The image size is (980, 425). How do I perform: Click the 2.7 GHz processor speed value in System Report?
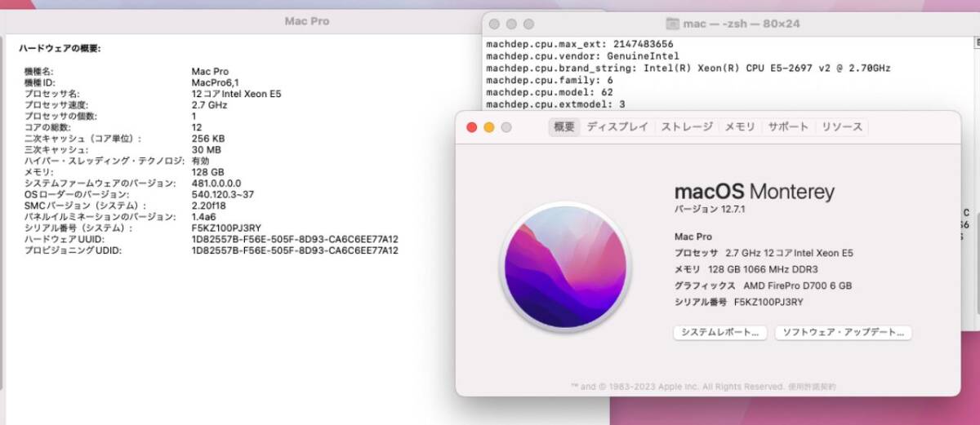pos(209,105)
